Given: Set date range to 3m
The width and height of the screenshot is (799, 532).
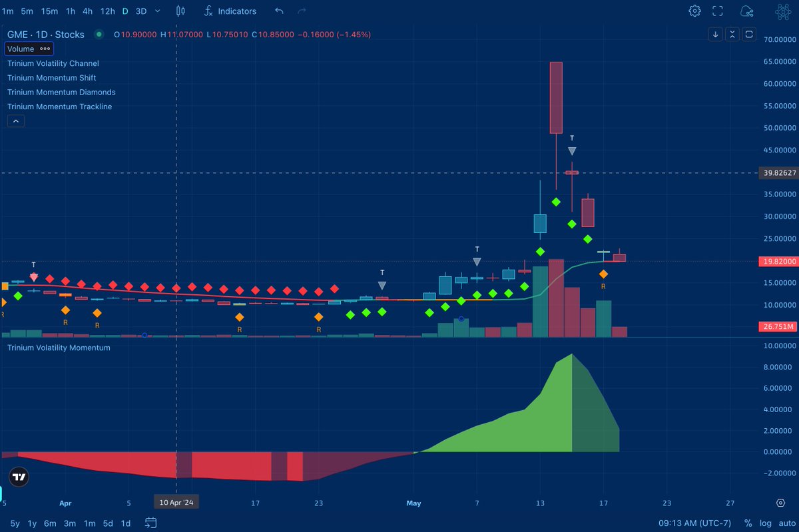Looking at the screenshot, I should (x=69, y=523).
